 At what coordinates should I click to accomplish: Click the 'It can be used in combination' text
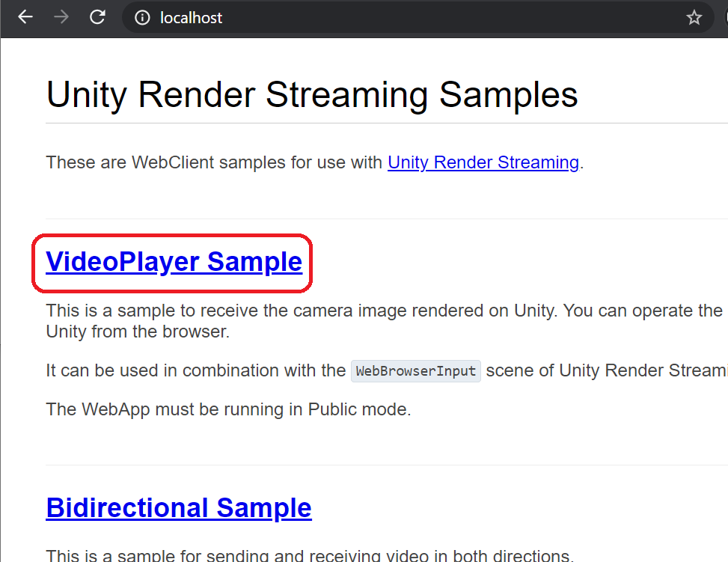pyautogui.click(x=196, y=371)
